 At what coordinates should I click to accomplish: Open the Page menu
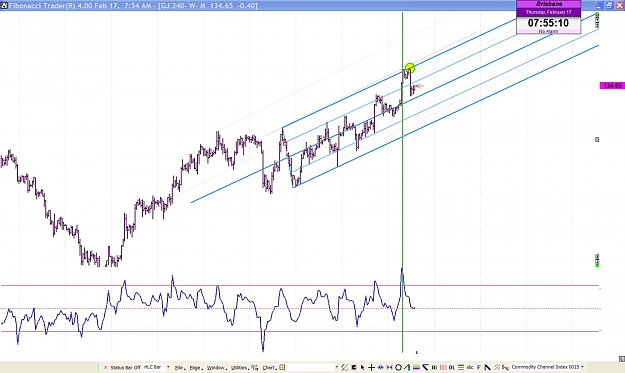click(195, 367)
